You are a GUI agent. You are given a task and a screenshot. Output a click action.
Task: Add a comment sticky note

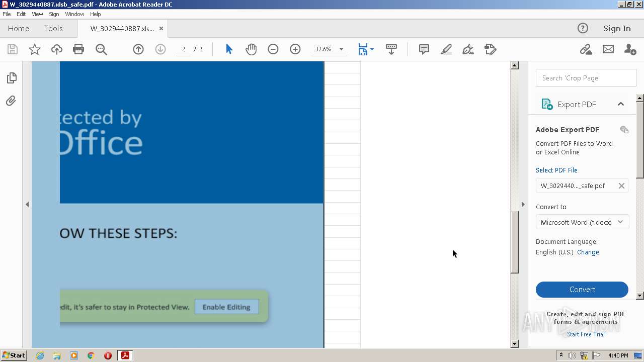point(424,49)
